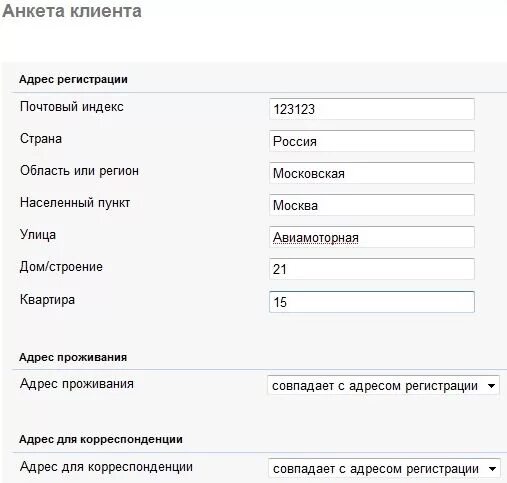Open the Адрес проживания dropdown
507x483 pixels.
[x=383, y=386]
